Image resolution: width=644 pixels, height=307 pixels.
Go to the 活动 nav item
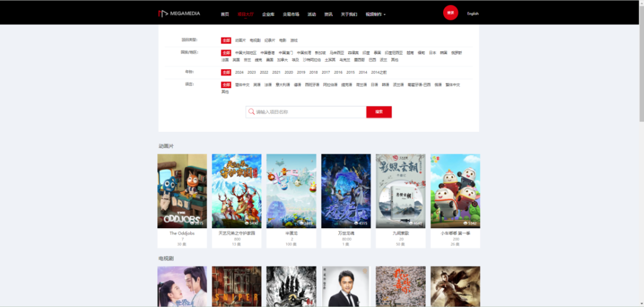click(312, 14)
